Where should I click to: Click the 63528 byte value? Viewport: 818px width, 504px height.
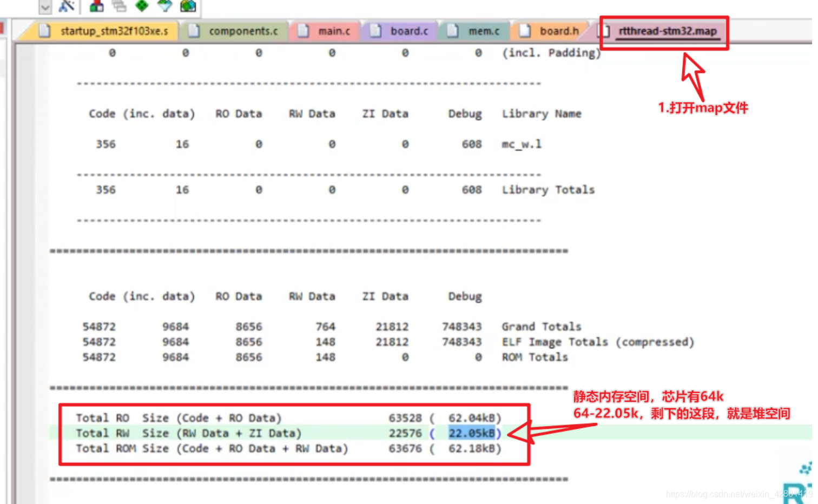[405, 418]
